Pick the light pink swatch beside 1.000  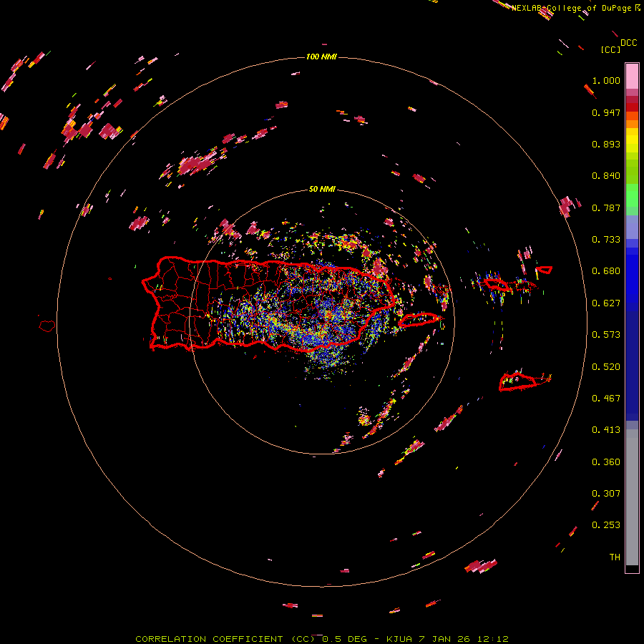pyautogui.click(x=632, y=77)
